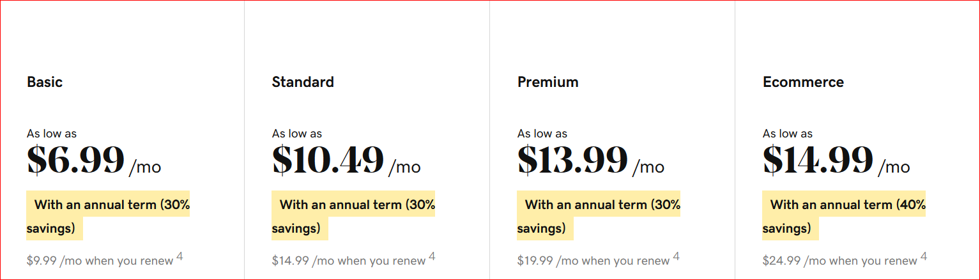Image resolution: width=980 pixels, height=280 pixels.
Task: Click the $24.99 /mo renewal text
Action: [x=840, y=261]
